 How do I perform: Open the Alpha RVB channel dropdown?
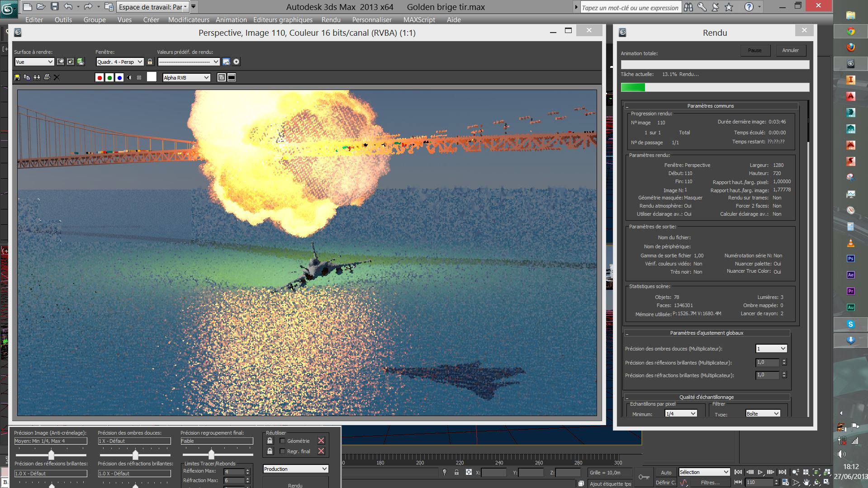click(x=186, y=78)
